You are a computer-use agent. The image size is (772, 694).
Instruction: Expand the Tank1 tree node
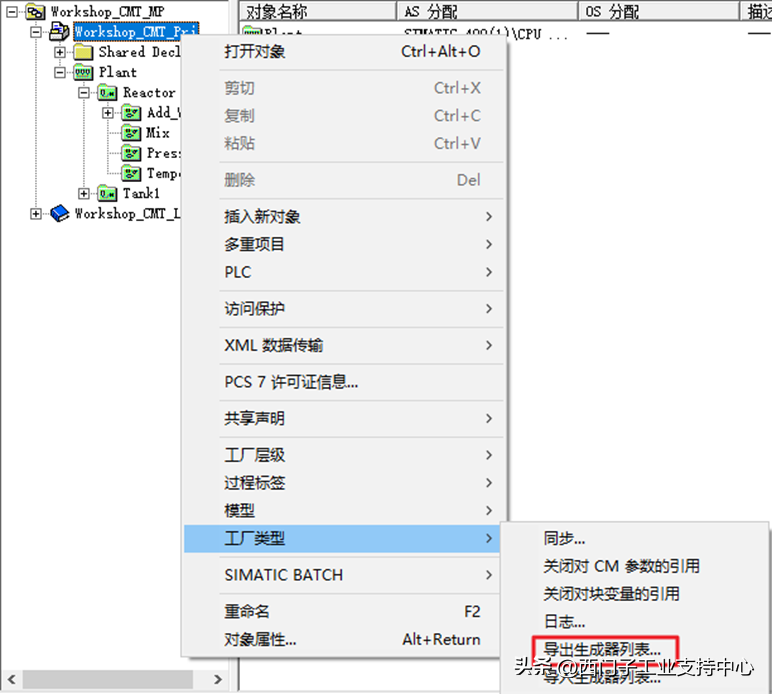pos(84,193)
